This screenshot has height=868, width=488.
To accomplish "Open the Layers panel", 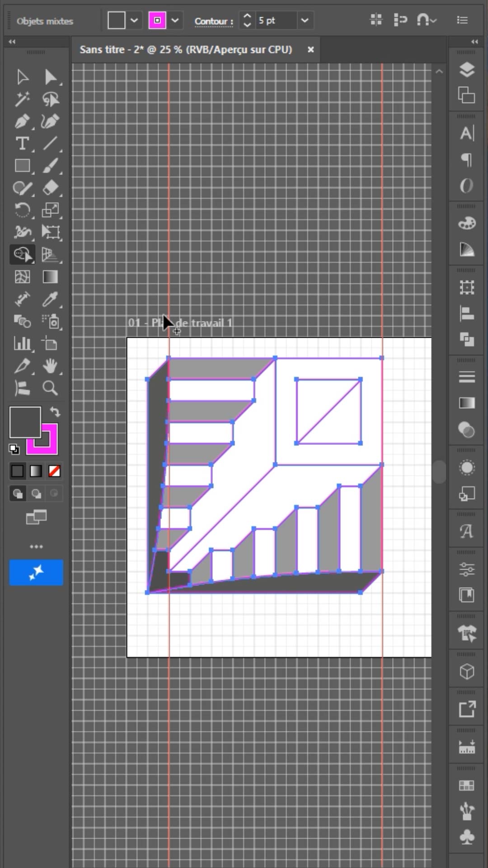I will pos(467,70).
